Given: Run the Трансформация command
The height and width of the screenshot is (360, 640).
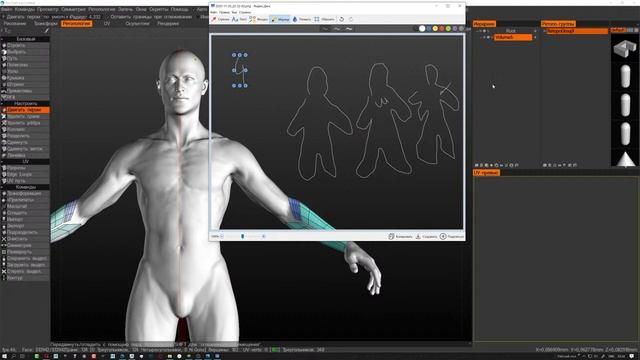Looking at the screenshot, I should pyautogui.click(x=25, y=193).
